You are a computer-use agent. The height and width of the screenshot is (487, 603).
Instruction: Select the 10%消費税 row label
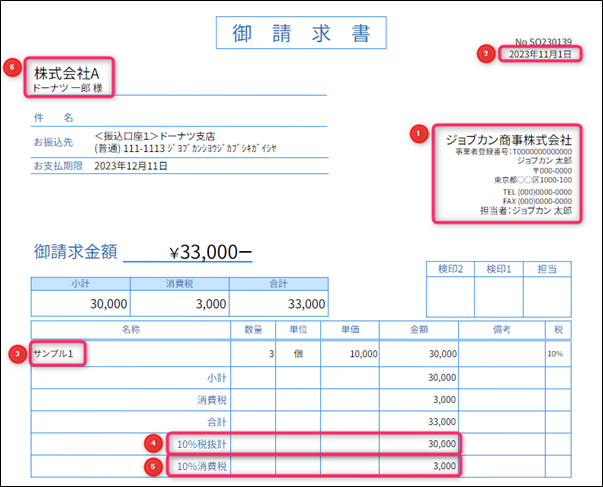pyautogui.click(x=201, y=465)
